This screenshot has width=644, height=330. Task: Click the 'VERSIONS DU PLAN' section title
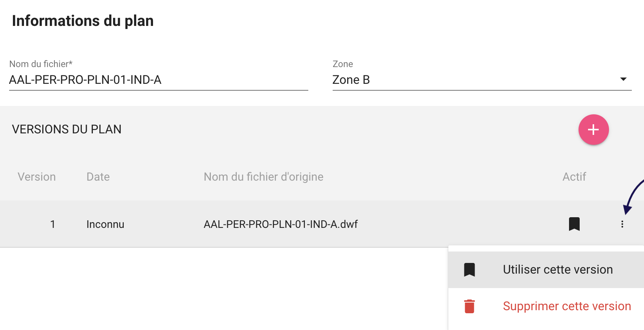coord(67,130)
